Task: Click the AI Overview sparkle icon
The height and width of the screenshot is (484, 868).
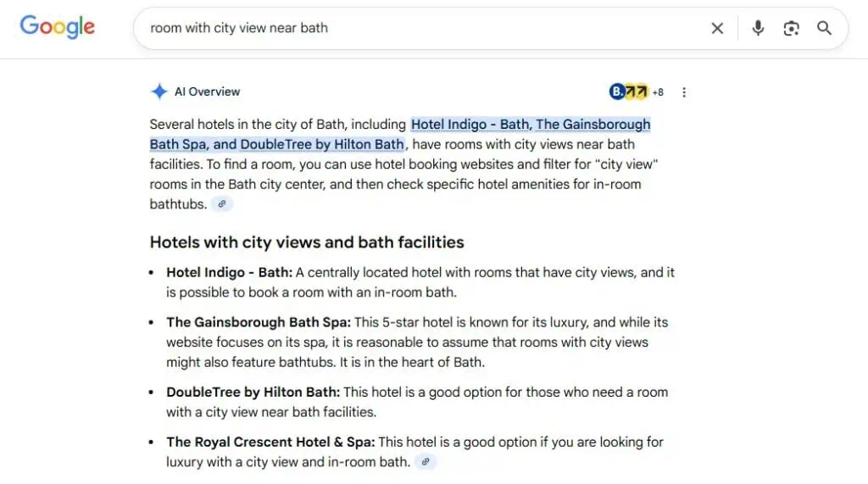Action: (x=159, y=92)
